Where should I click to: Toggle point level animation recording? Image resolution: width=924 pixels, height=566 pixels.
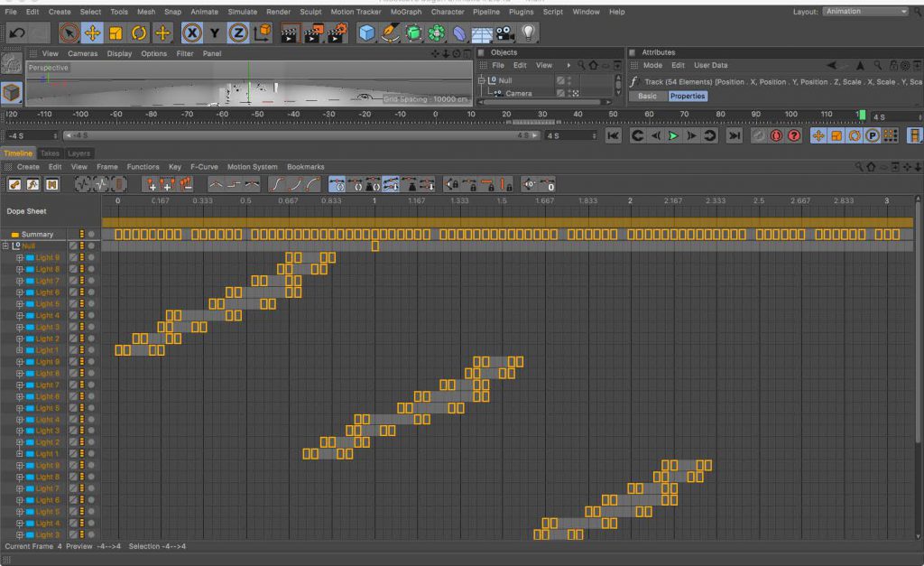coord(891,135)
